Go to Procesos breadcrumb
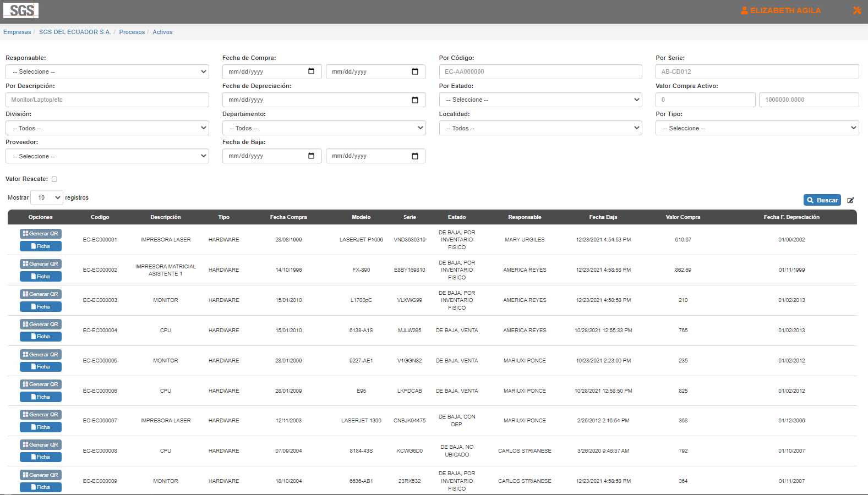Viewport: 868px width, 495px height. pos(132,32)
